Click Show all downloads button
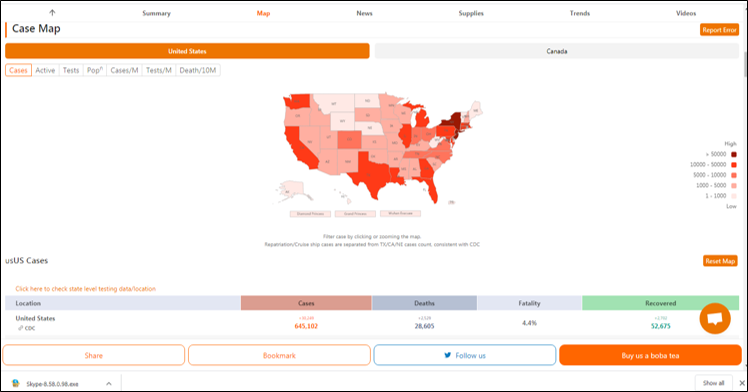Screen dimensions: 748x392 [714, 383]
